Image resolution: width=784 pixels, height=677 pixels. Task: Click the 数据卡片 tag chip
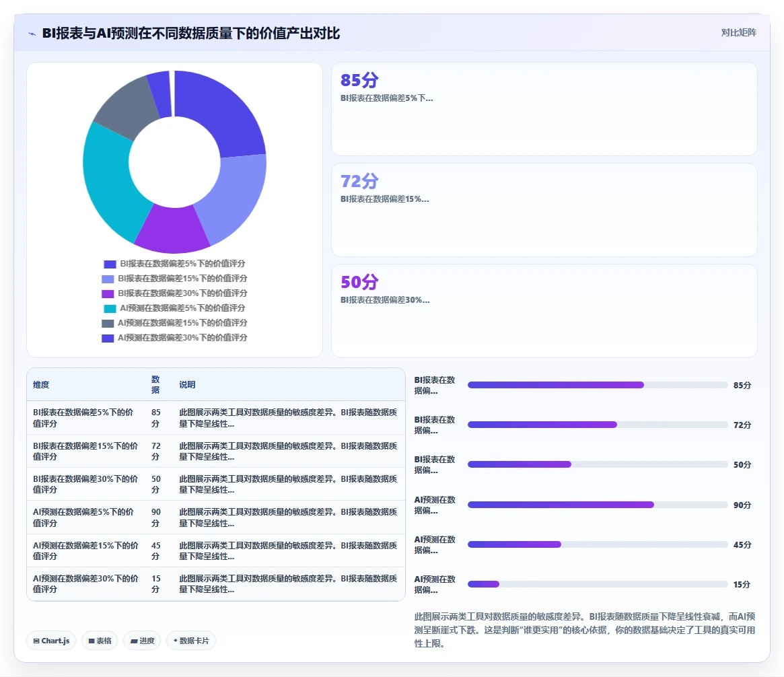click(x=191, y=641)
